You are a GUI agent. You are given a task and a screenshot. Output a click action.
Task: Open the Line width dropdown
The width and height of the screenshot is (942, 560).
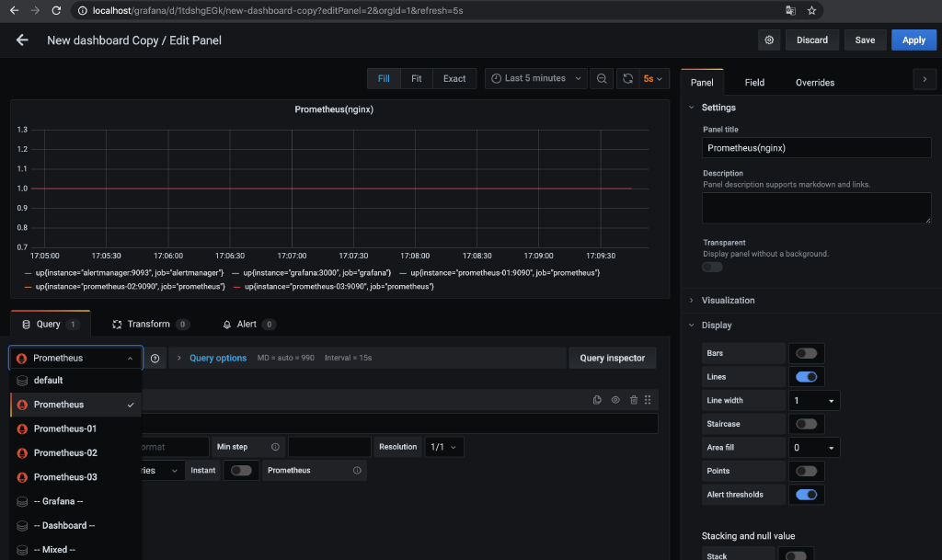[x=813, y=400]
